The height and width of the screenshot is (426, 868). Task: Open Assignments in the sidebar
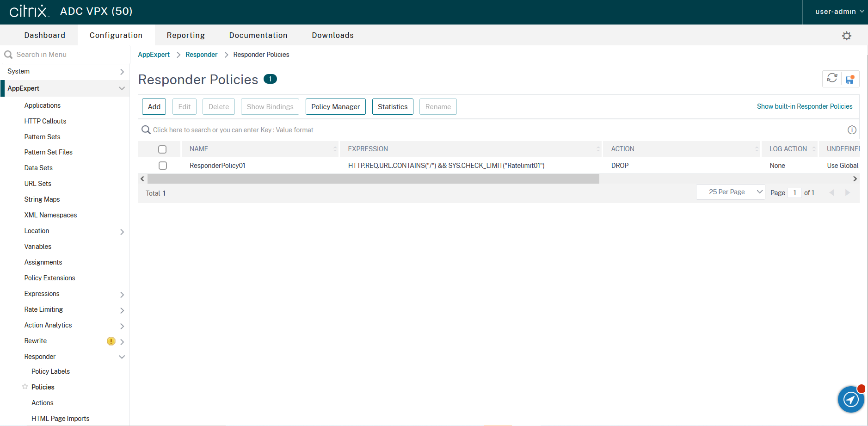click(x=43, y=262)
